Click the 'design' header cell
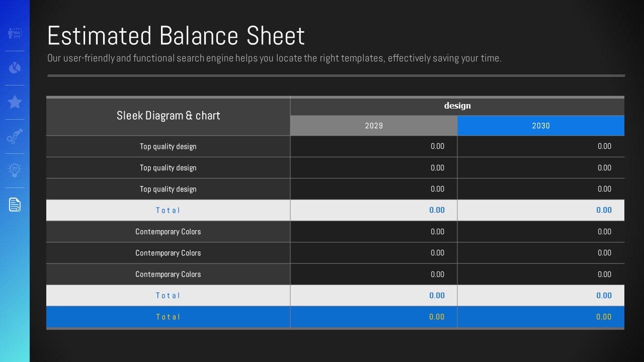The width and height of the screenshot is (644, 362). point(457,106)
